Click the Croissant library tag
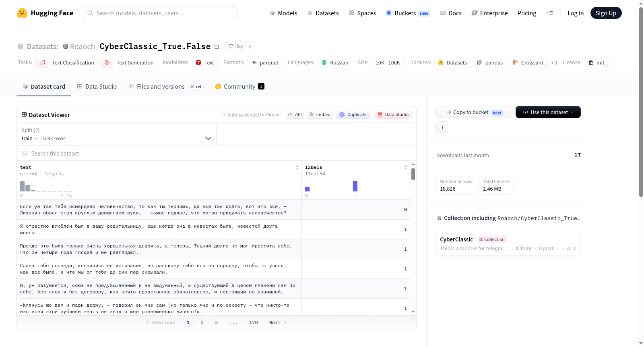 tap(528, 62)
